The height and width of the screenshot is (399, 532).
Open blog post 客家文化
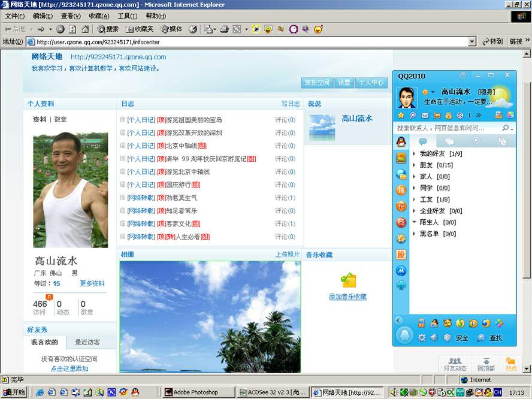pyautogui.click(x=179, y=224)
